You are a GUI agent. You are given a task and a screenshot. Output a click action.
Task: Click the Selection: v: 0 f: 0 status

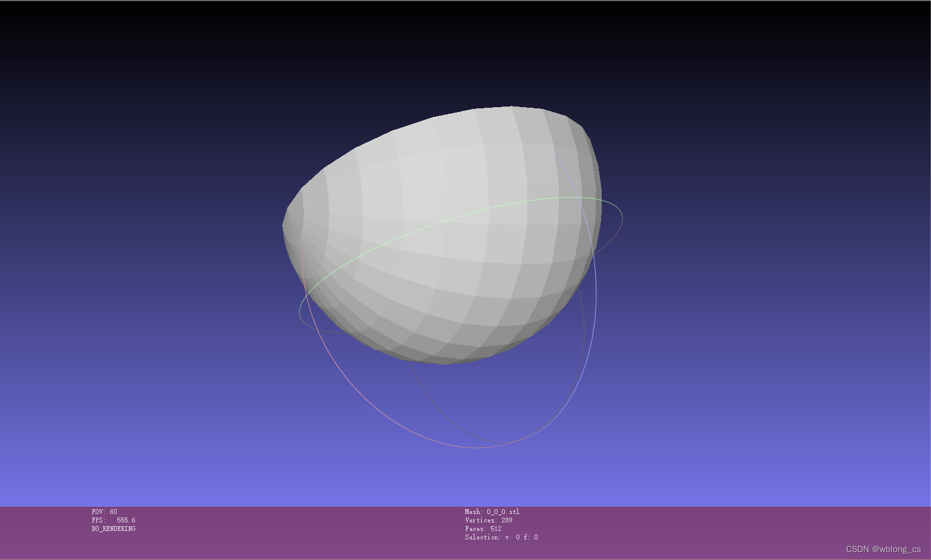pyautogui.click(x=500, y=537)
